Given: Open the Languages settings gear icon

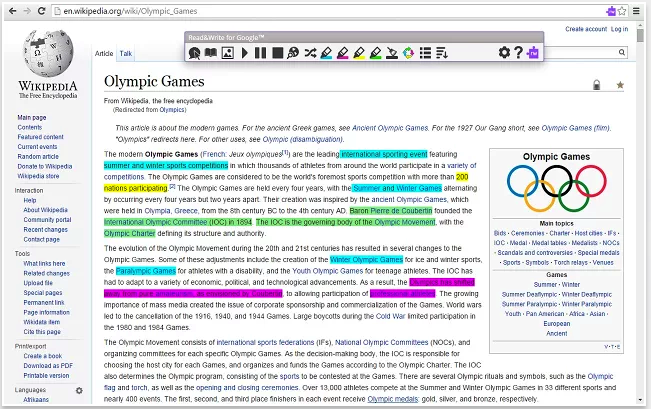Looking at the screenshot, I should 79,390.
